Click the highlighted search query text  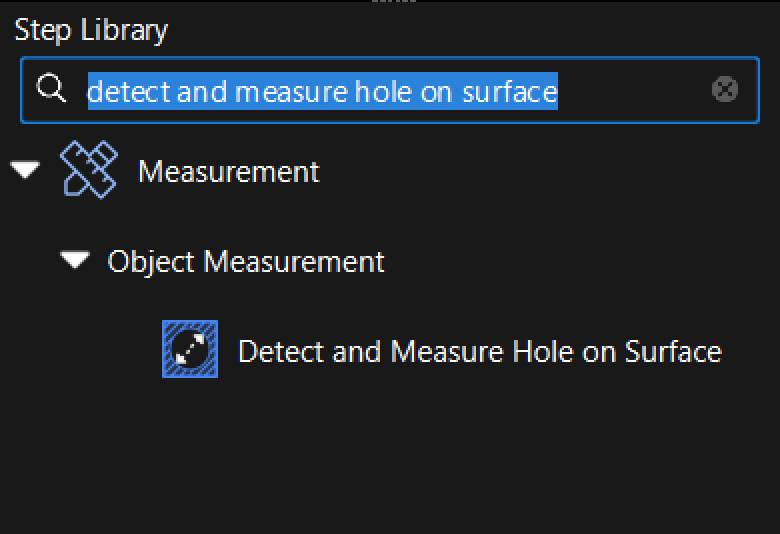click(323, 91)
